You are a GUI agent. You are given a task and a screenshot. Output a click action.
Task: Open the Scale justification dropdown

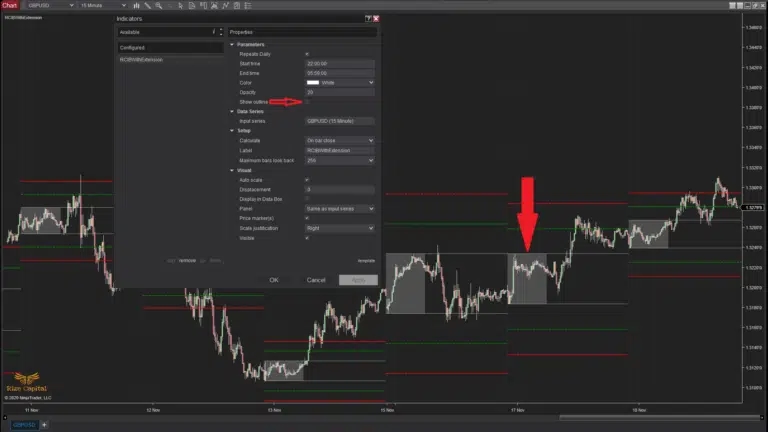pyautogui.click(x=340, y=228)
